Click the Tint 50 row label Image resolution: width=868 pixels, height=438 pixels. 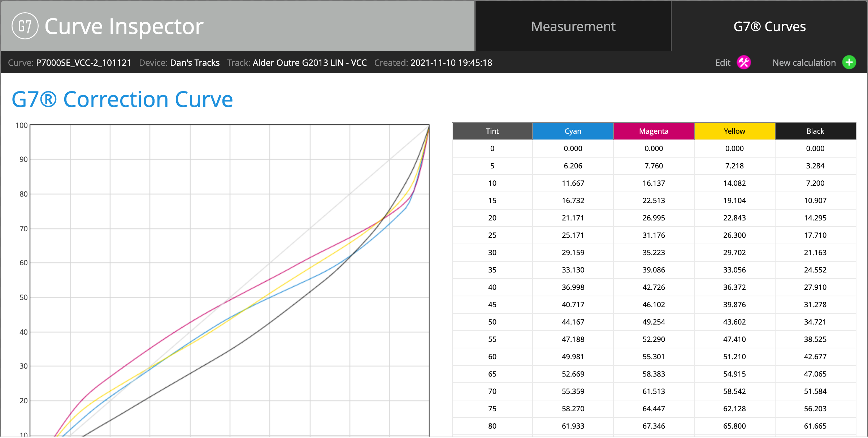click(x=492, y=322)
